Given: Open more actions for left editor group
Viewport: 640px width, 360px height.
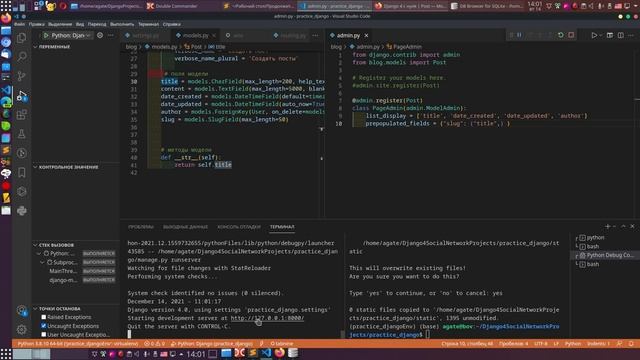Looking at the screenshot, I should (315, 36).
